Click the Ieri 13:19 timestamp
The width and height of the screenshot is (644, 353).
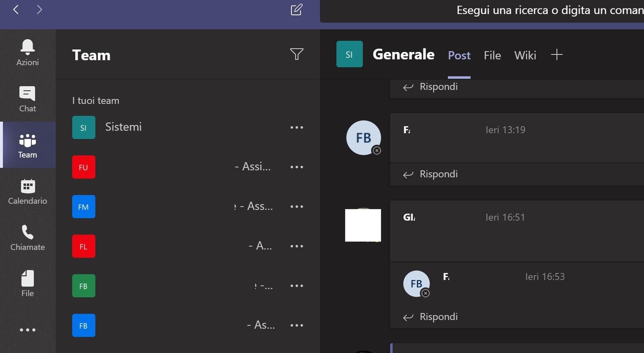point(505,130)
